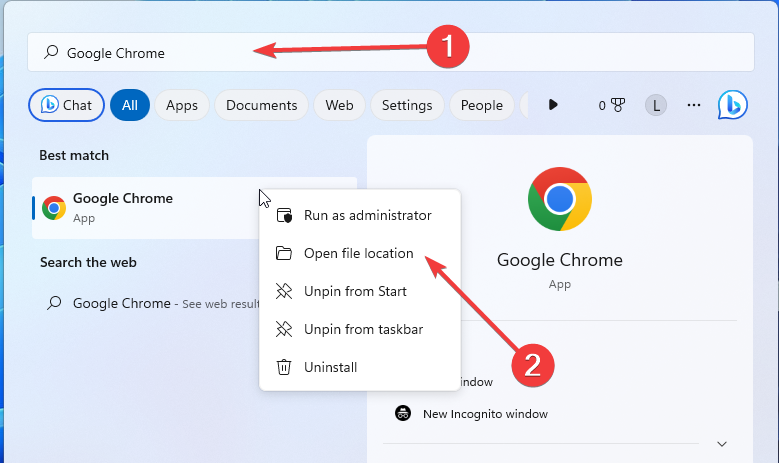Click the Google Chrome search text field
Image resolution: width=779 pixels, height=463 pixels.
(390, 52)
